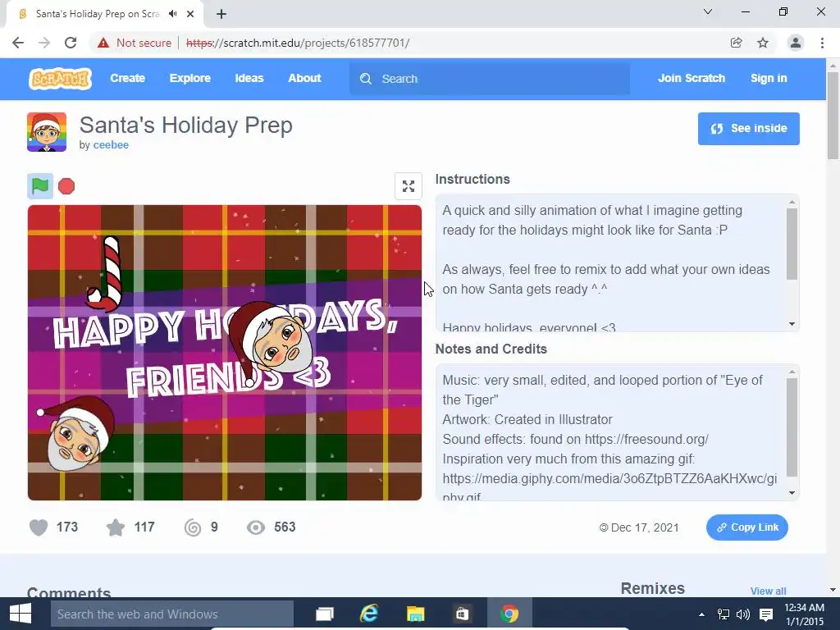Click Sign in
Screen dimensions: 840x630
(769, 78)
